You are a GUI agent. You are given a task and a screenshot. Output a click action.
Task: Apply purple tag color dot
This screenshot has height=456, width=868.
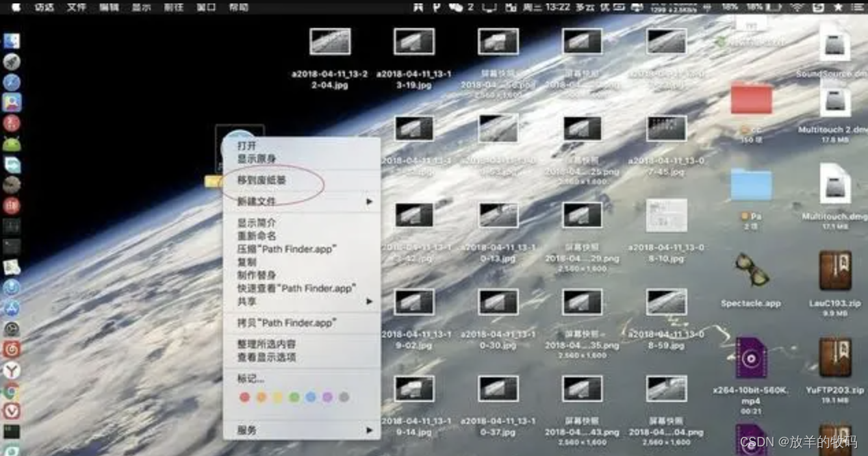click(x=327, y=397)
